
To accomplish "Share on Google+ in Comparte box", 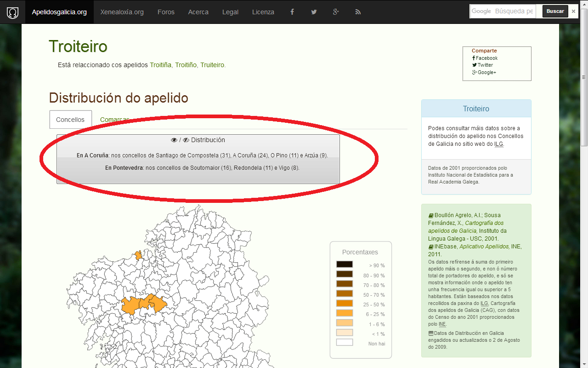I will (486, 72).
